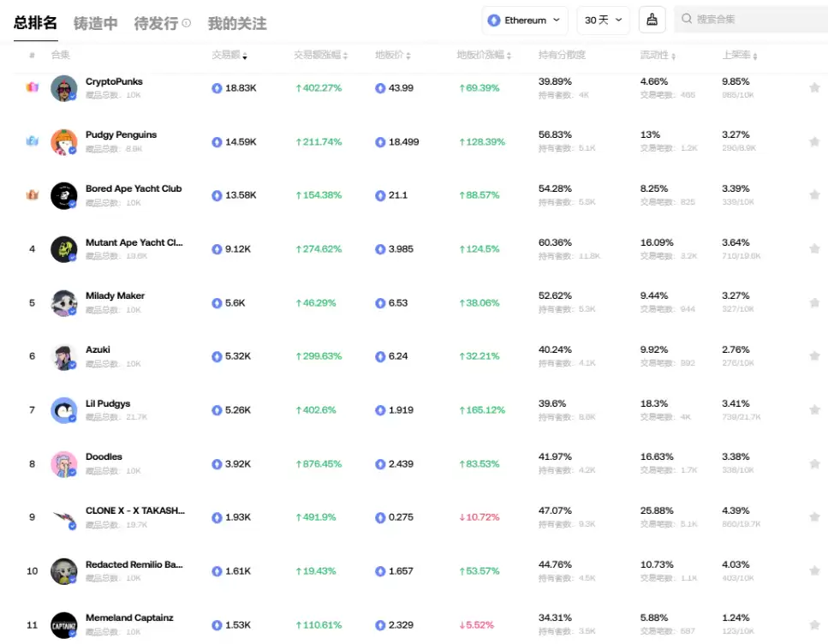
Task: Click the gold medal icon beside Bored Ape Yacht Club
Action: pyautogui.click(x=32, y=194)
